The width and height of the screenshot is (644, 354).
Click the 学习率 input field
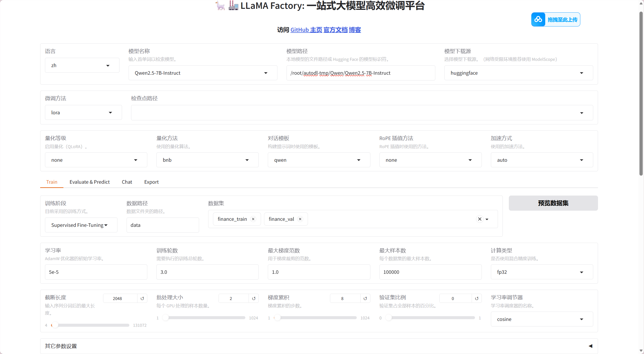click(x=96, y=272)
